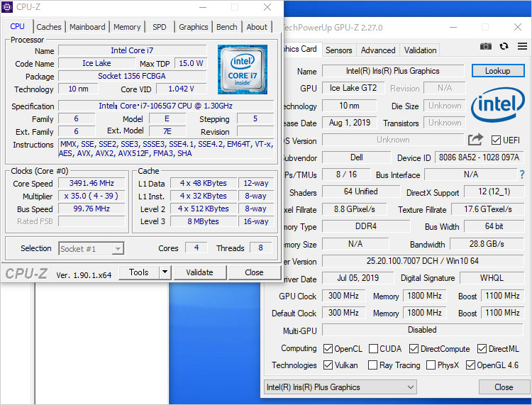The image size is (532, 405).
Task: Open the Mainboard tab
Action: (x=87, y=27)
